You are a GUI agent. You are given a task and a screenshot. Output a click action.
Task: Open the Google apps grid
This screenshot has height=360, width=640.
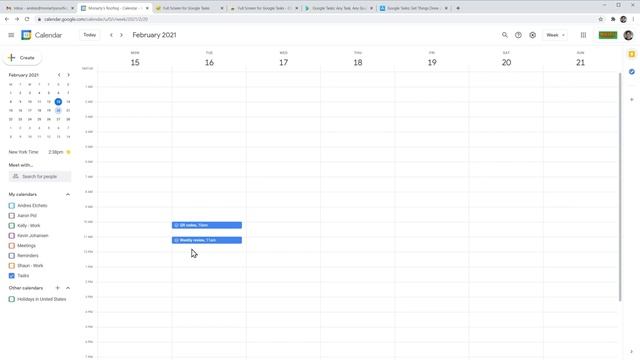(x=583, y=35)
